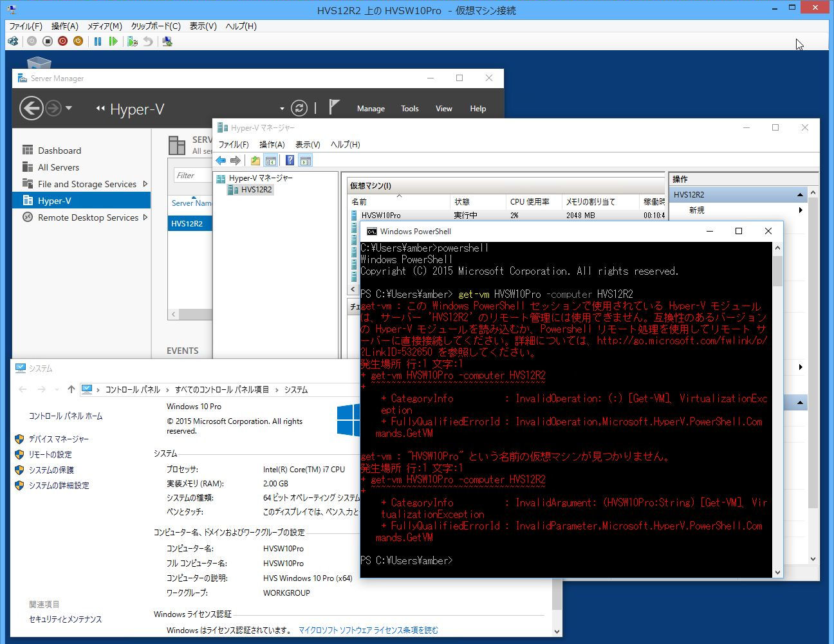The height and width of the screenshot is (644, 834).
Task: Open ヘルプ(H) menu in Hyper-V Manager
Action: [x=346, y=144]
